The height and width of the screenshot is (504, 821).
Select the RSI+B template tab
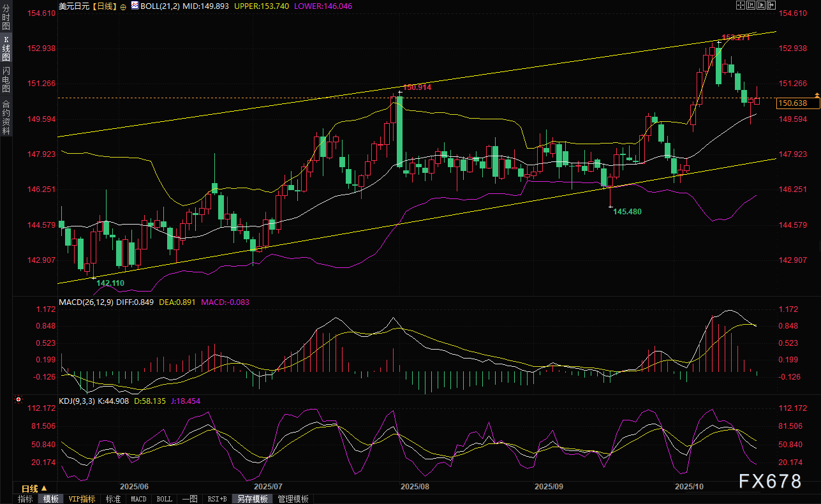point(218,499)
